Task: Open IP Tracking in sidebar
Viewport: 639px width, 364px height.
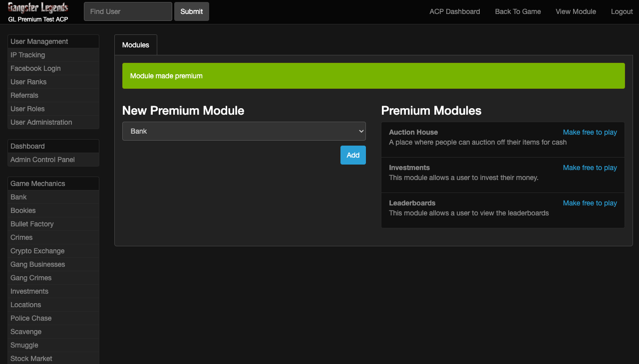Action: pos(28,55)
